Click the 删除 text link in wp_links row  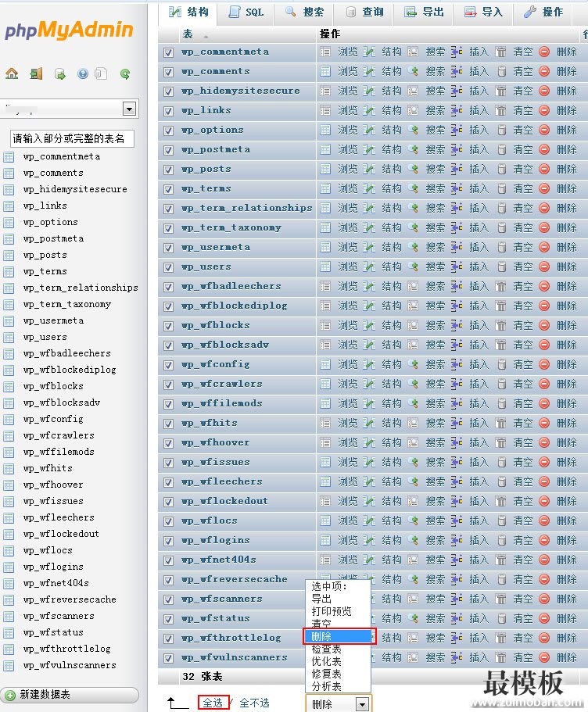click(566, 110)
